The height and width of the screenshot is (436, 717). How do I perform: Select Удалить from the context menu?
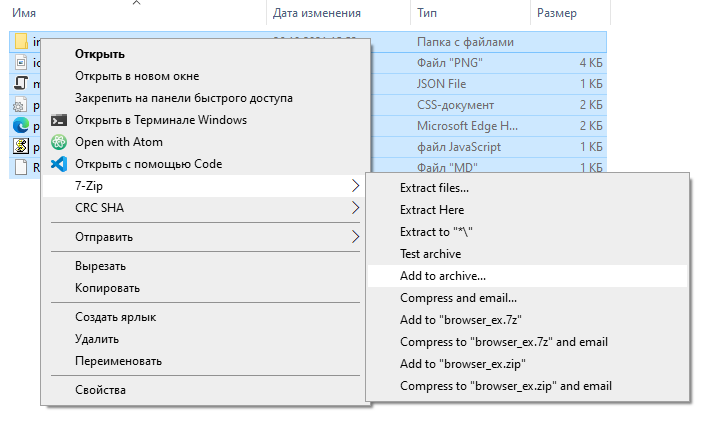(x=97, y=339)
